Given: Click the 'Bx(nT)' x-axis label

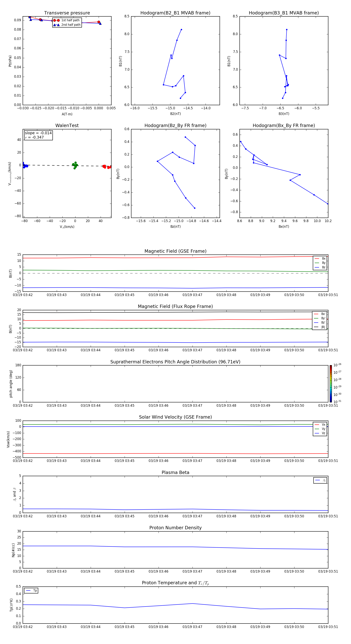Looking at the screenshot, I should coord(284,227).
